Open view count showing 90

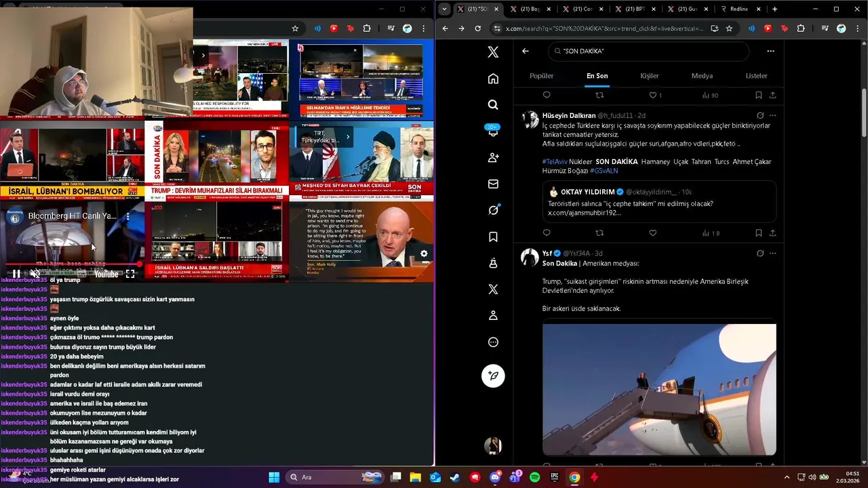click(710, 96)
